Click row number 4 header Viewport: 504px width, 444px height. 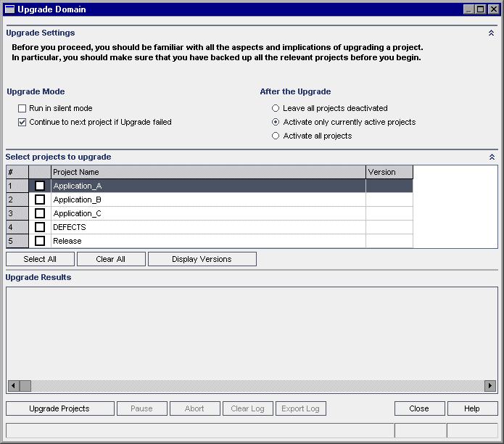17,227
